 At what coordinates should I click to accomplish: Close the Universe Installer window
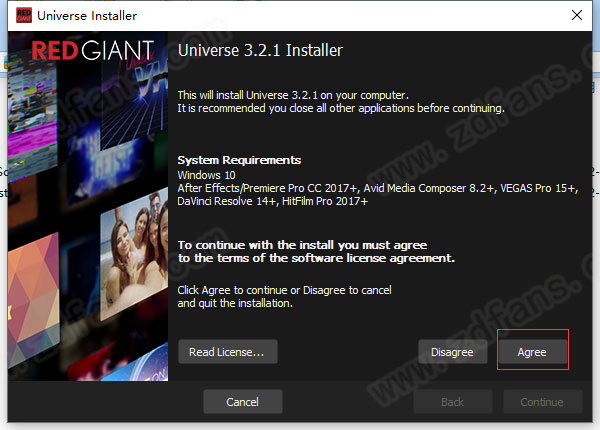577,15
